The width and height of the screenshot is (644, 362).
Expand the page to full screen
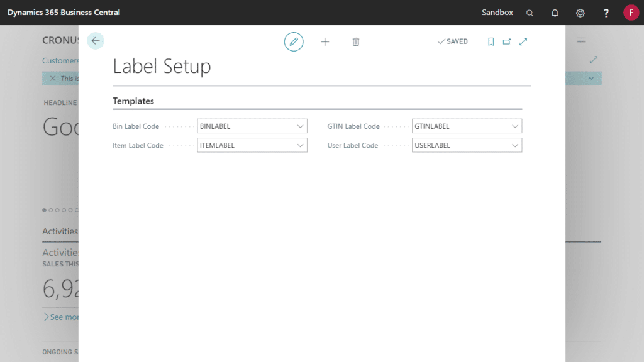[x=523, y=41]
